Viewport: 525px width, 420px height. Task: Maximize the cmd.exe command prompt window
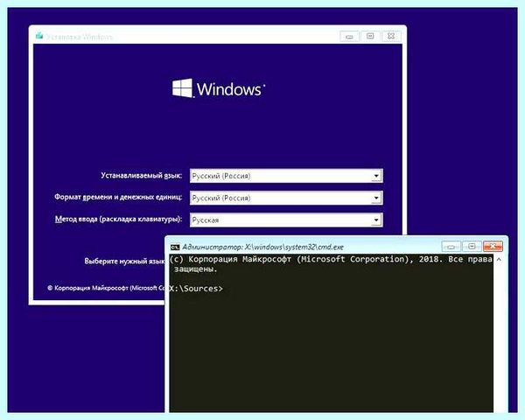(x=472, y=247)
